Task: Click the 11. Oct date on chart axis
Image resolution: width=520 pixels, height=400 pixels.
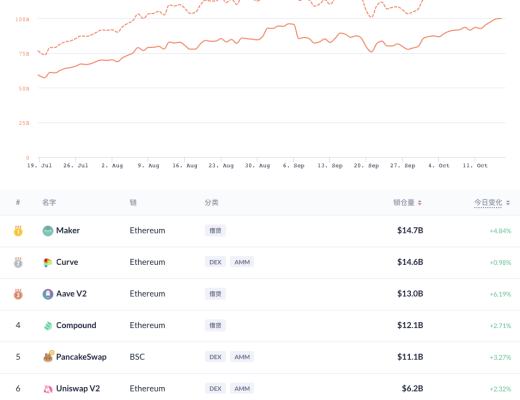Action: 475,165
